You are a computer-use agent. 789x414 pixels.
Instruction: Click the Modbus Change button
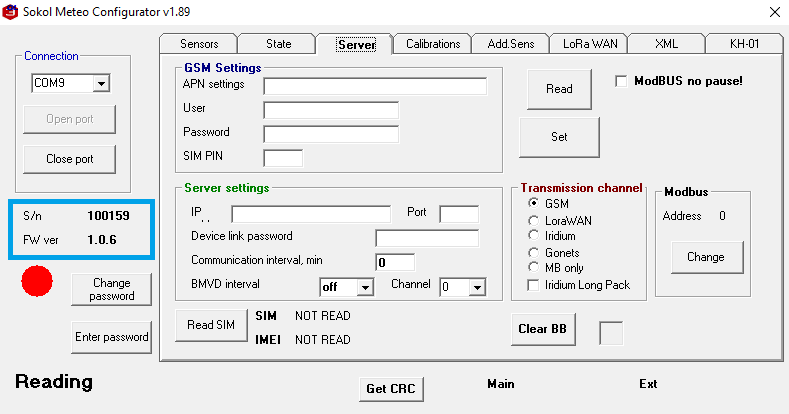[706, 257]
